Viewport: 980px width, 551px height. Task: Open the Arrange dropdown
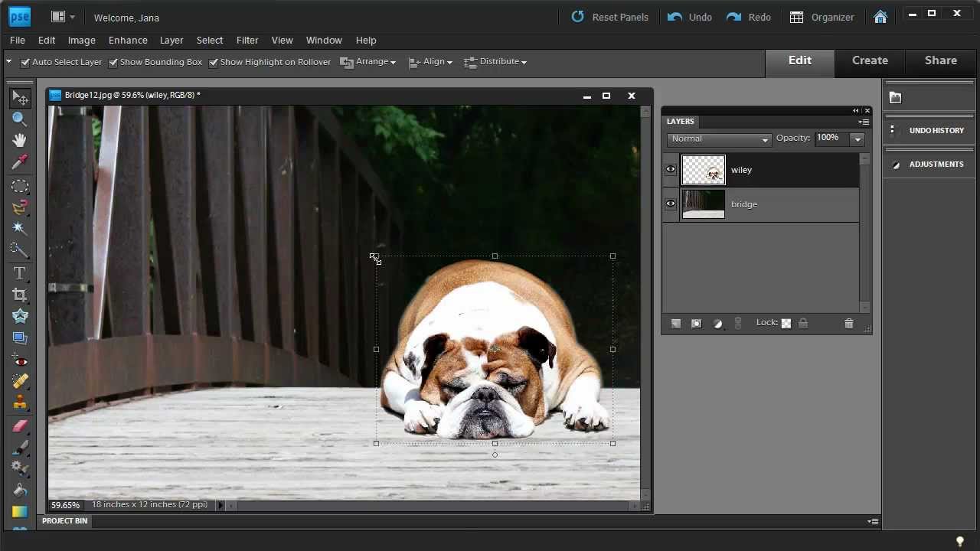368,62
